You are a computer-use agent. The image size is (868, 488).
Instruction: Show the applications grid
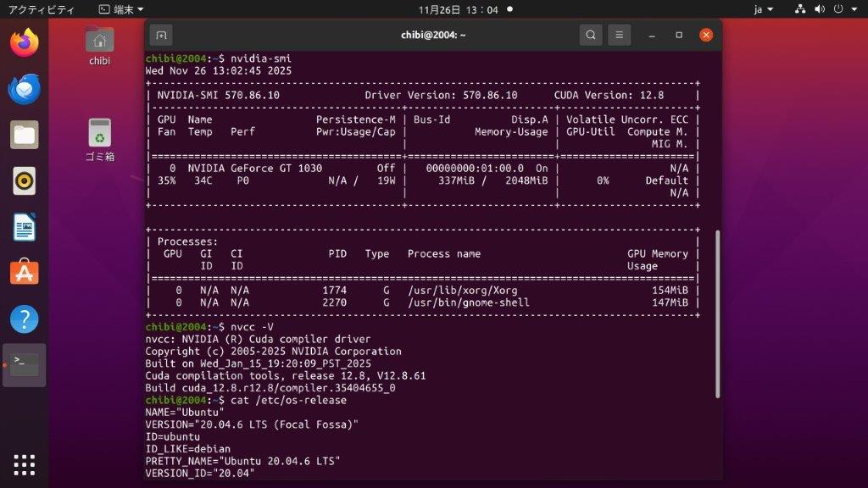[x=25, y=464]
